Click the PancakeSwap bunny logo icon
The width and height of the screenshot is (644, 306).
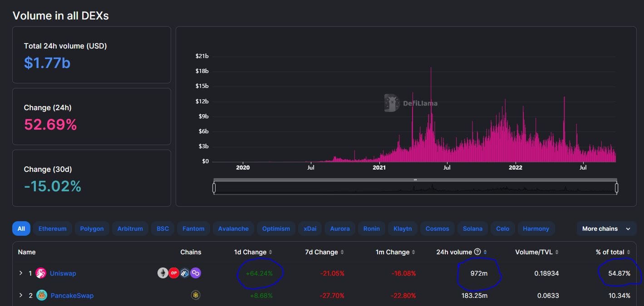point(41,296)
